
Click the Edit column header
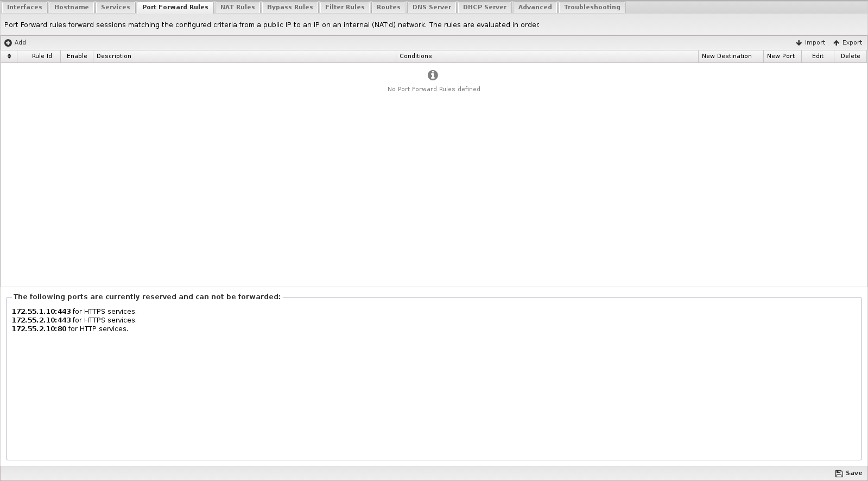click(818, 56)
